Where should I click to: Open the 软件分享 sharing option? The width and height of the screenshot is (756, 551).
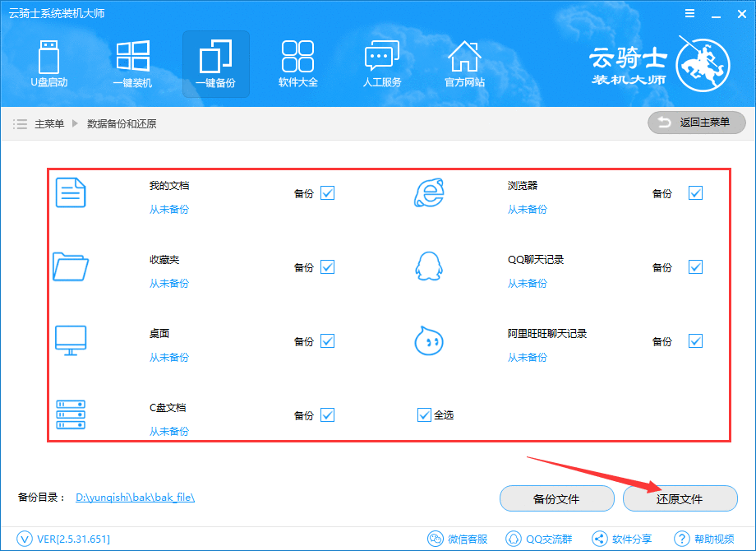pos(622,539)
